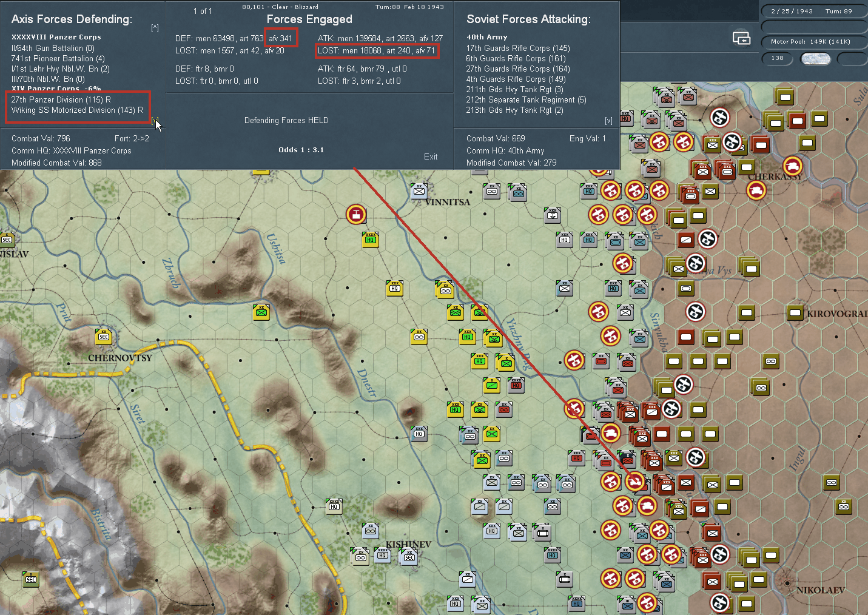Image resolution: width=868 pixels, height=615 pixels.
Task: Select the yellow XXX HQ counter with white box
Action: point(395,288)
